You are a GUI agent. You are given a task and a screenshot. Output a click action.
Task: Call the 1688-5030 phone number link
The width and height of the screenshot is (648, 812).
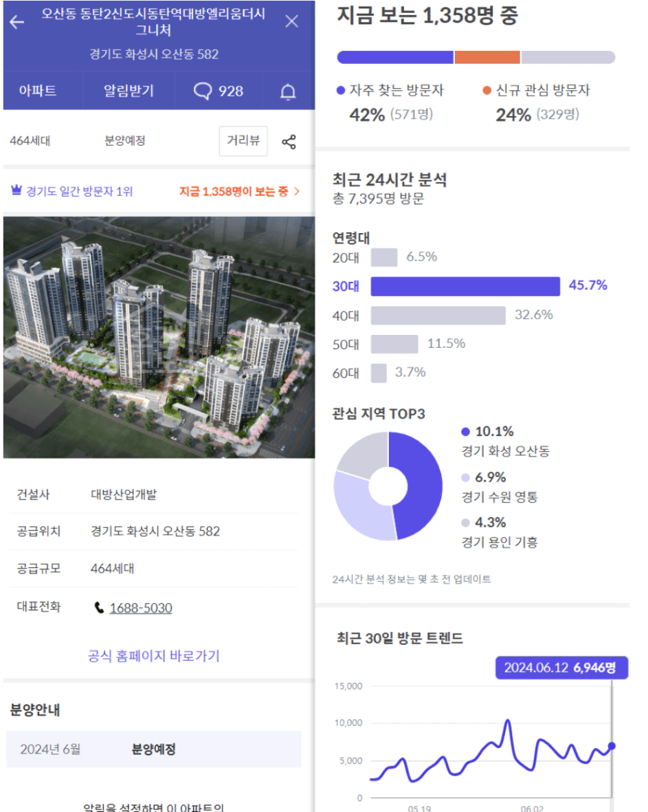coord(141,608)
